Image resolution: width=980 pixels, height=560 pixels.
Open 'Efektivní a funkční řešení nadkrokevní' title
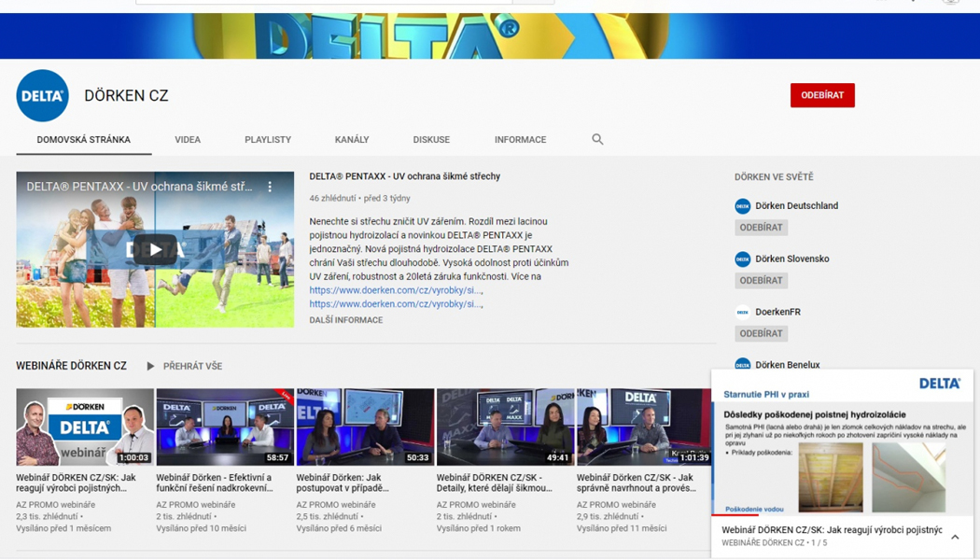(x=215, y=483)
